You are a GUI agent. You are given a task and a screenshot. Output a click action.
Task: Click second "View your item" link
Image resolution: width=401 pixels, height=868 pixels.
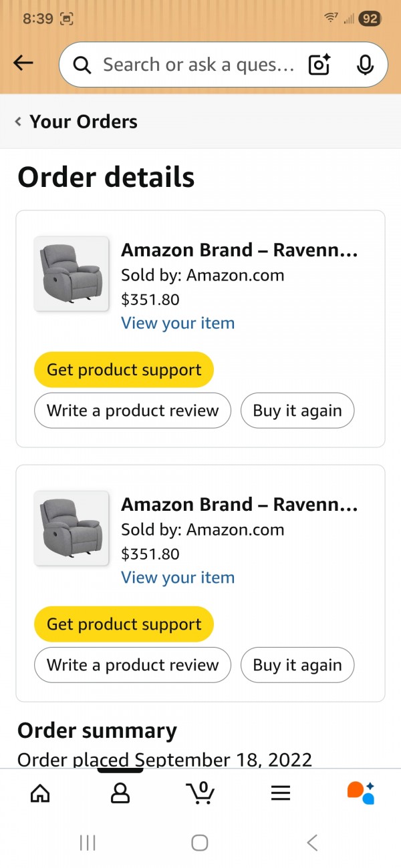[x=178, y=578]
